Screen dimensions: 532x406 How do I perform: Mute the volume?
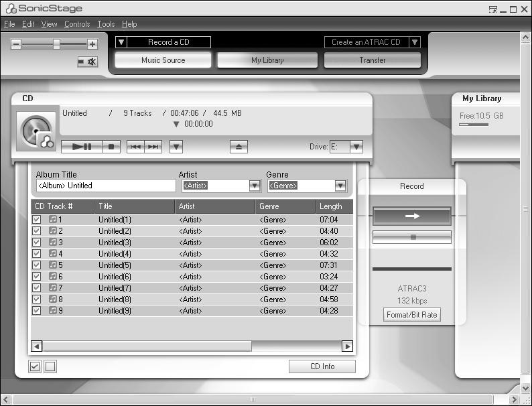click(x=88, y=62)
